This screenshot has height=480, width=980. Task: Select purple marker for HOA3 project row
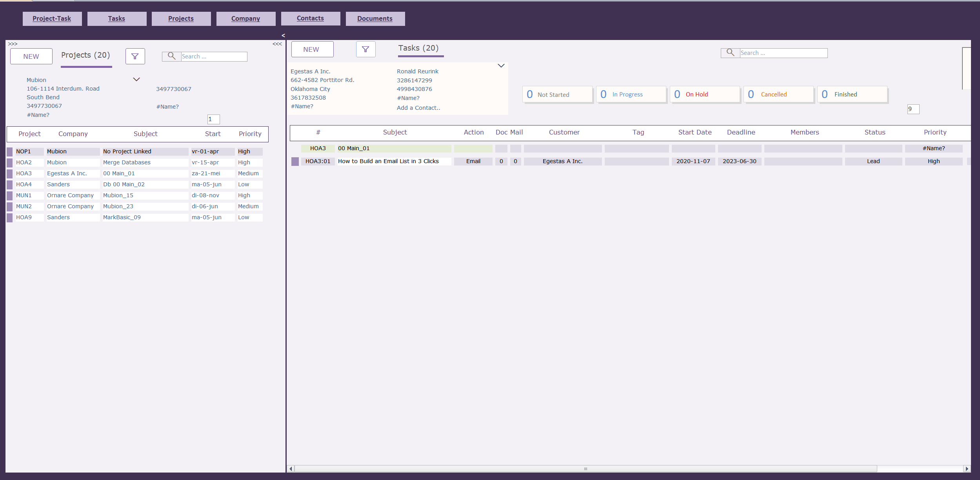pos(10,173)
